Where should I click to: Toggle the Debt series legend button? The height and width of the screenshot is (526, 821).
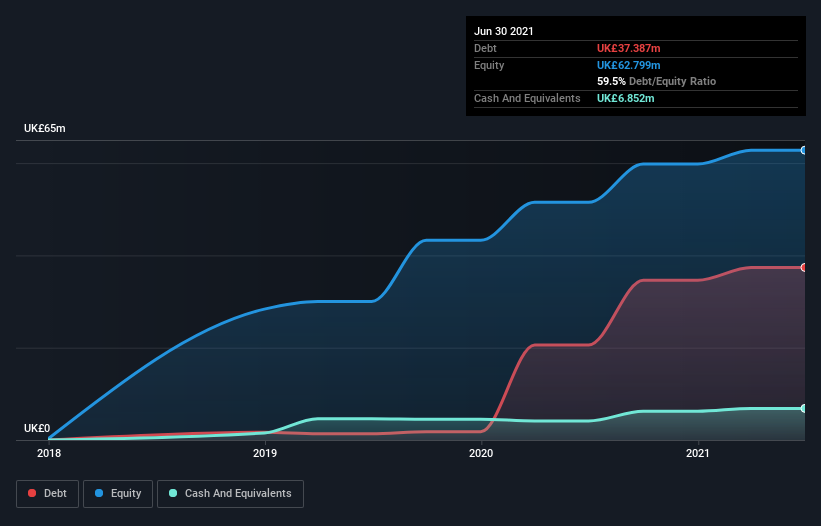[x=47, y=494]
